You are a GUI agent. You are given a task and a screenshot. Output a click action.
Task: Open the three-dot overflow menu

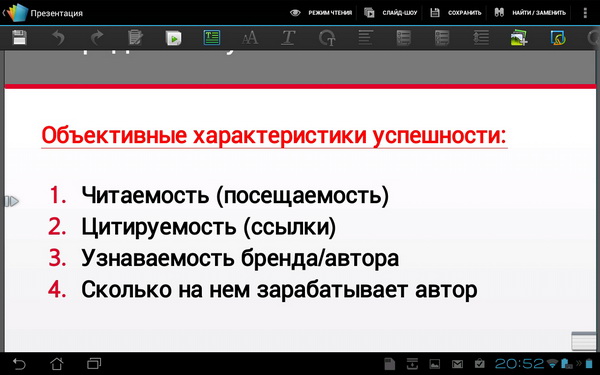click(585, 13)
